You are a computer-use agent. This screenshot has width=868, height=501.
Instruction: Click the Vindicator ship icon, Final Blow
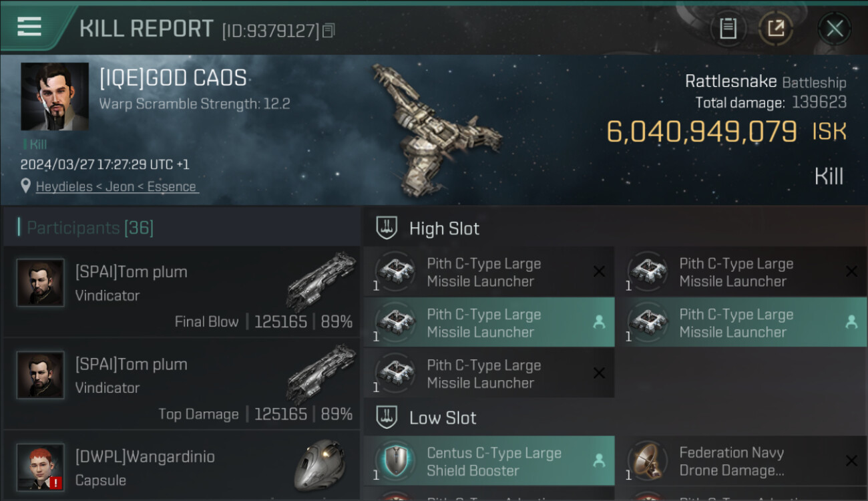[320, 281]
